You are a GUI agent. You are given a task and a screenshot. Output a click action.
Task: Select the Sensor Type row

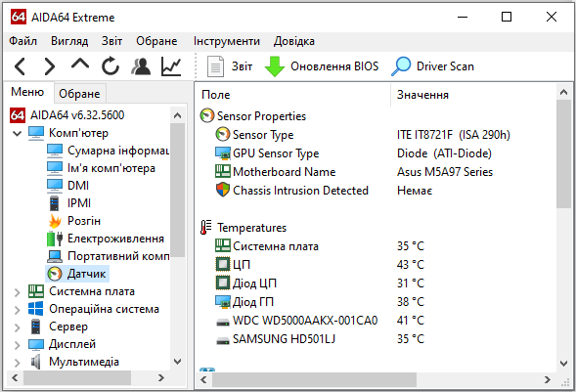[363, 135]
